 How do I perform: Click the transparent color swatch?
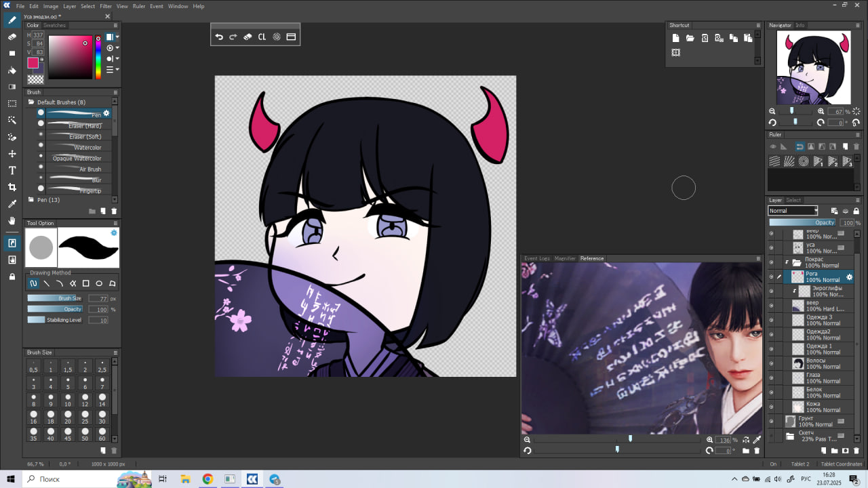point(35,79)
